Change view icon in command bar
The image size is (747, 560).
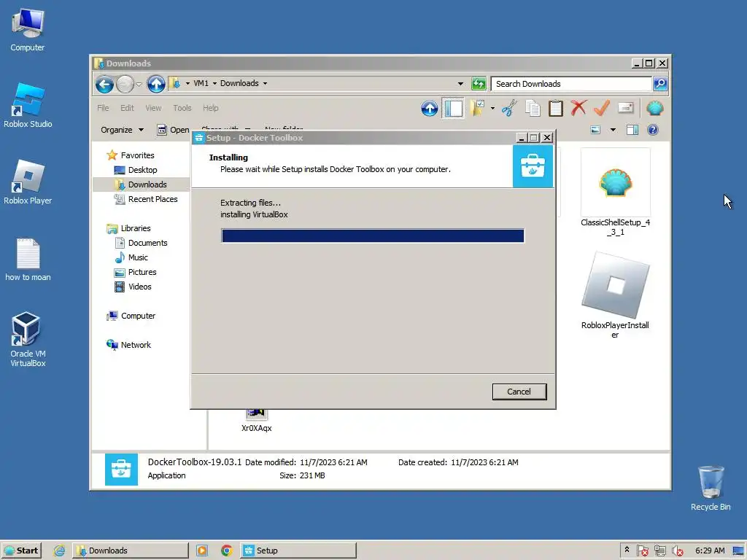595,130
